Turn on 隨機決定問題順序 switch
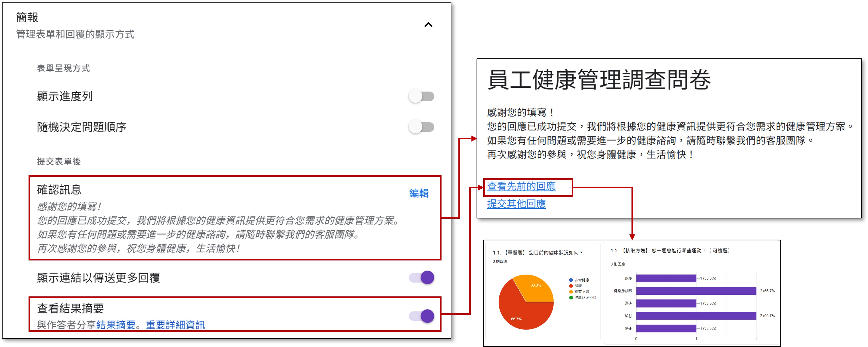The height and width of the screenshot is (347, 868). coord(421,127)
